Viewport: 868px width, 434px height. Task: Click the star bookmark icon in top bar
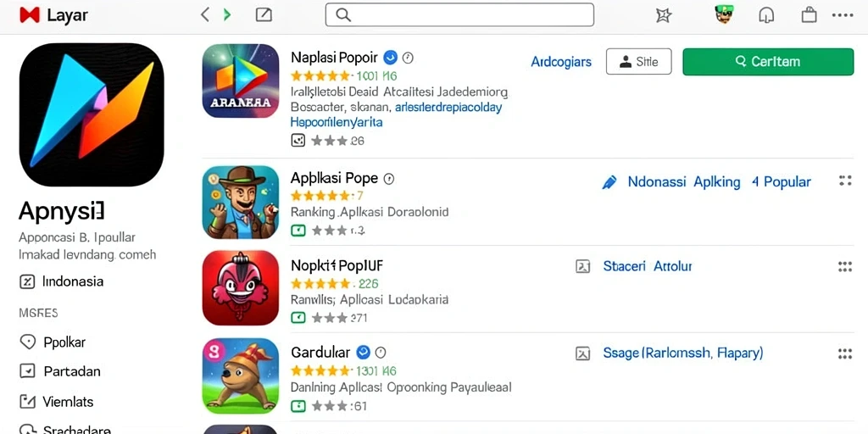click(663, 15)
